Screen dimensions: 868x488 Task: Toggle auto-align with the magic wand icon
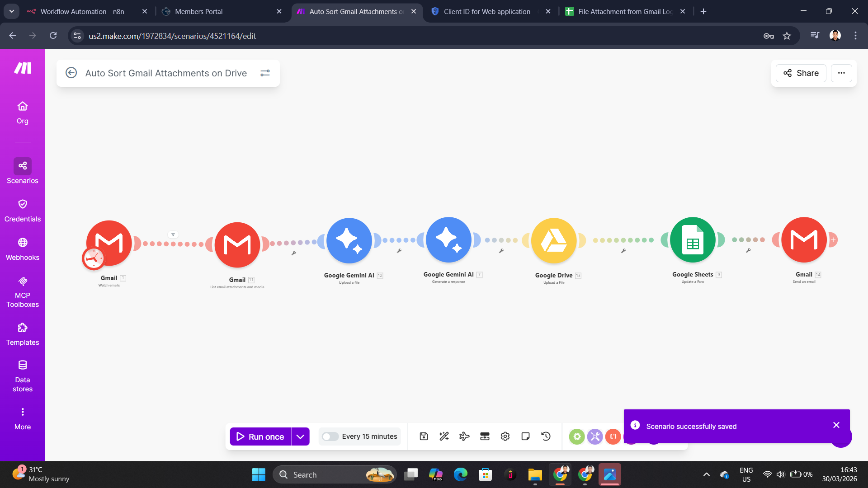(444, 436)
